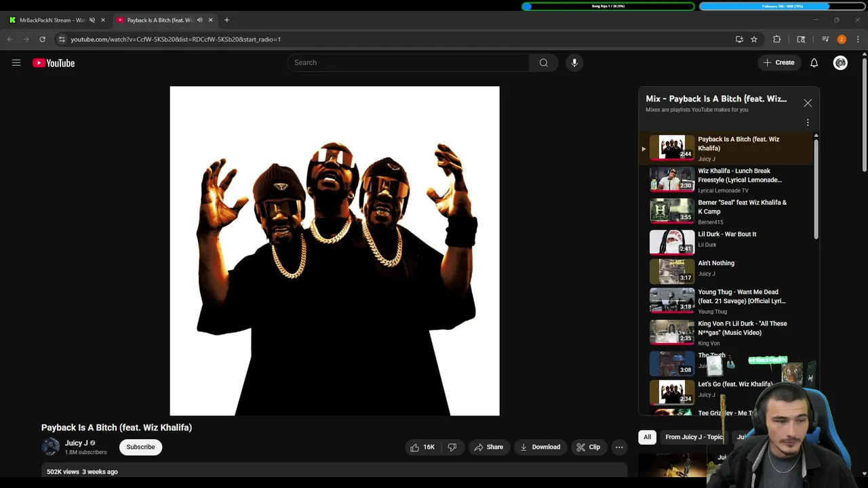Open the Juicy J channel name link
The width and height of the screenshot is (868, 488).
tap(77, 443)
